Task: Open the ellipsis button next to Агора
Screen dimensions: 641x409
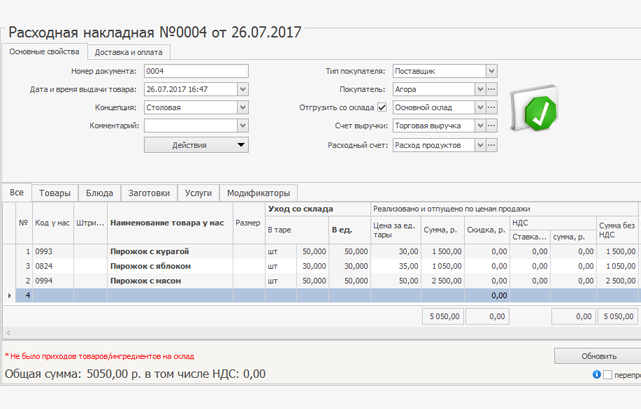Action: 491,89
